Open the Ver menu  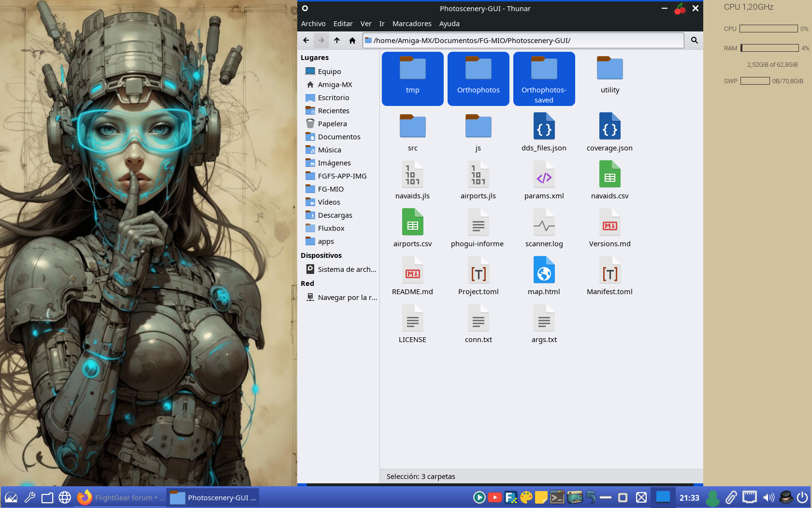click(x=366, y=24)
